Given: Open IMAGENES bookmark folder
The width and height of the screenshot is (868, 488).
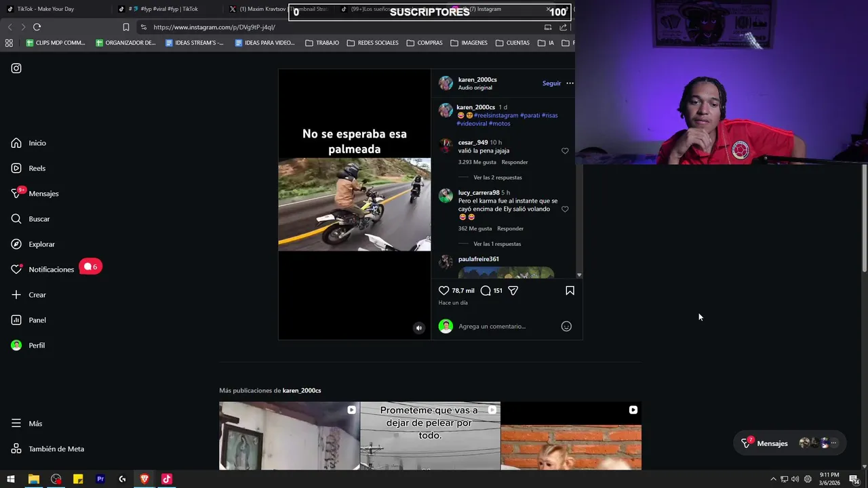Looking at the screenshot, I should (x=469, y=43).
